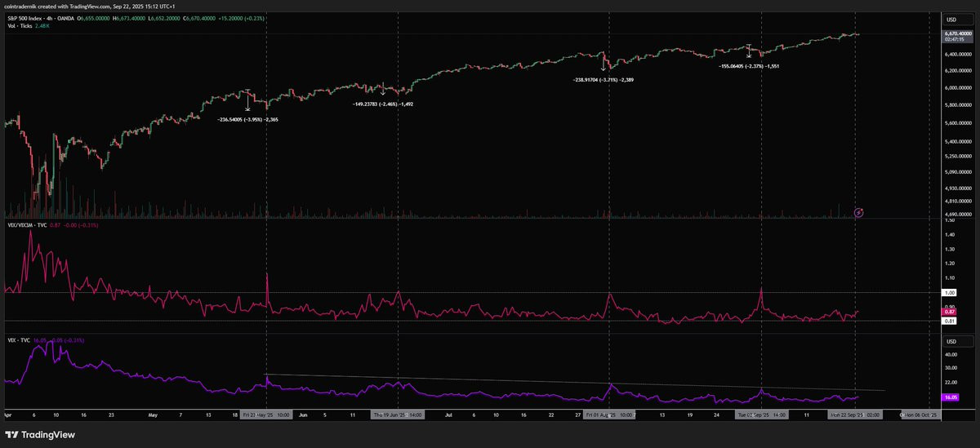Click the 5,800.00000 price axis label
This screenshot has width=980, height=448.
[956, 104]
